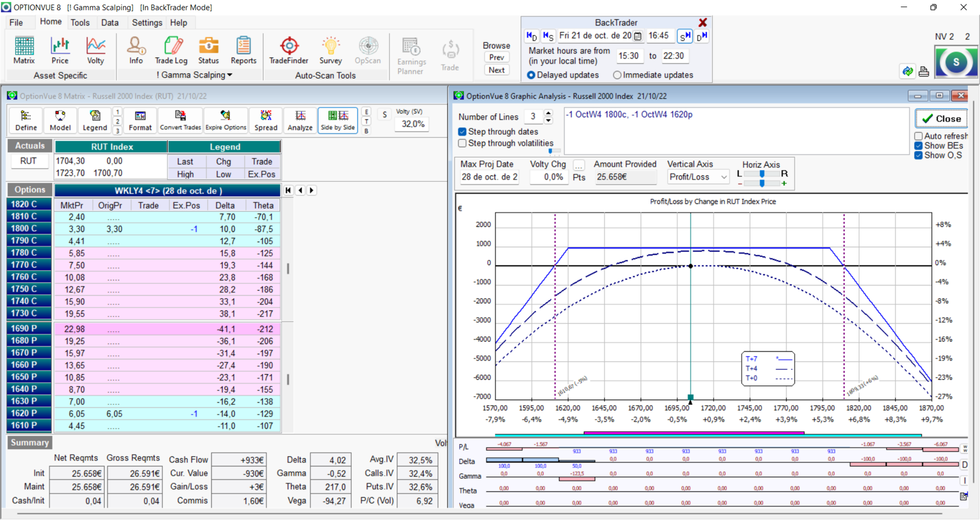Decrease Number of Lines stepper
The height and width of the screenshot is (520, 980).
548,120
